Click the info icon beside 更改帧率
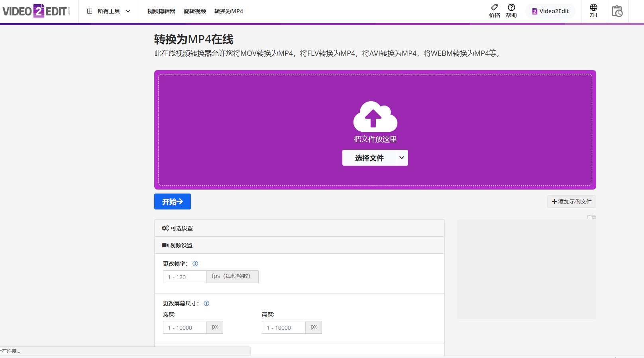Image resolution: width=644 pixels, height=358 pixels. 195,264
